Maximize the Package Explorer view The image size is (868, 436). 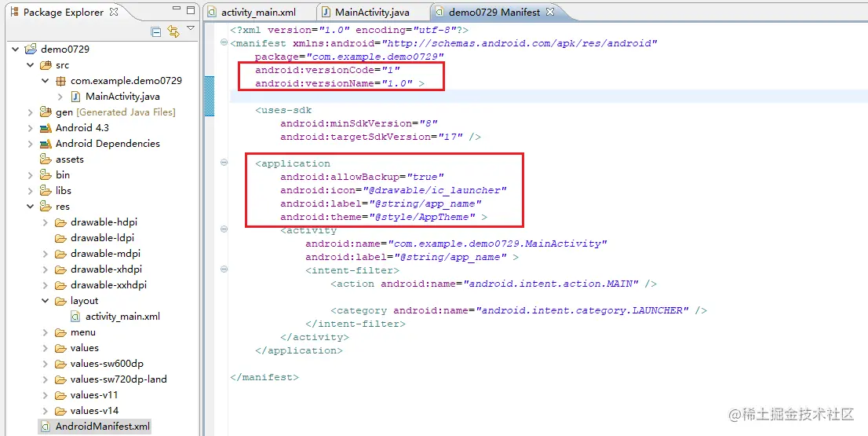coord(191,10)
